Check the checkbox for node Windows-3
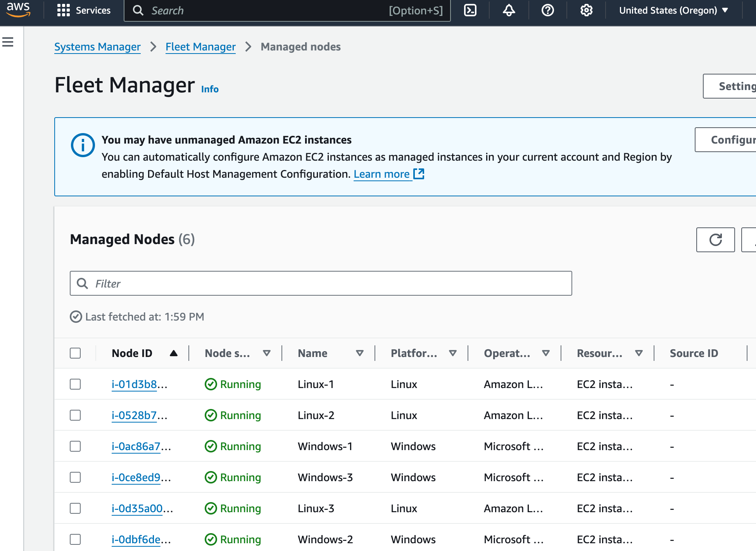 [x=75, y=477]
